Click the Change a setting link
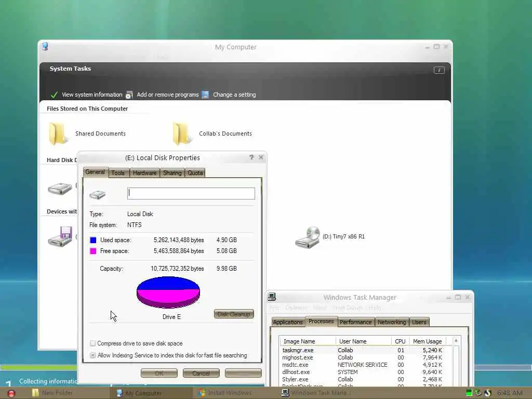 click(x=234, y=95)
